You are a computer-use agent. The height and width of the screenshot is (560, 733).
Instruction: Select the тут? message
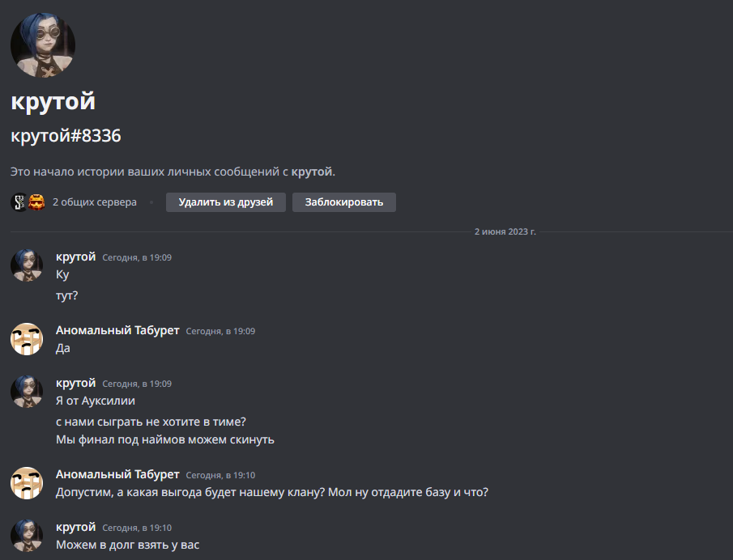click(x=67, y=295)
